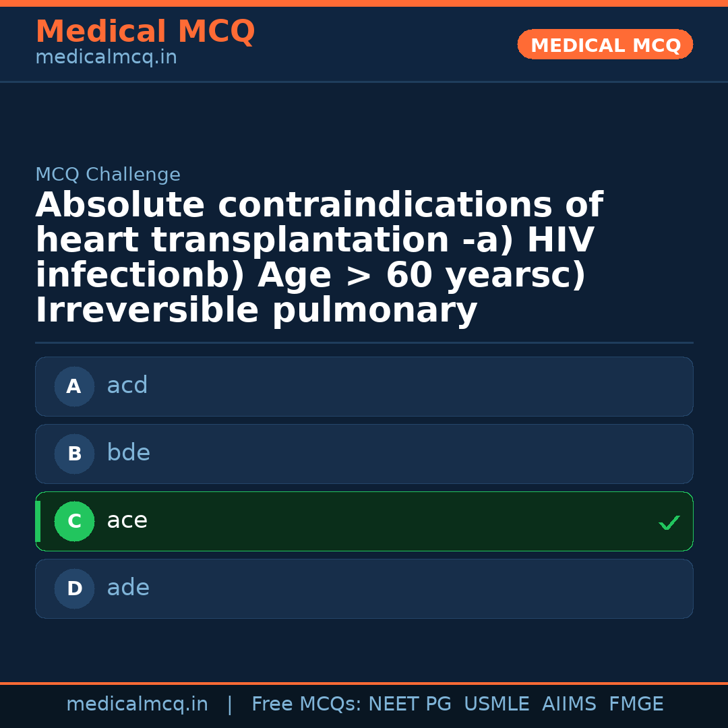Click the orange MEDICAL MCQ badge

pyautogui.click(x=605, y=44)
